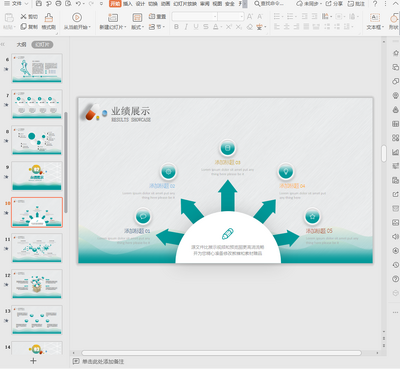
Task: Toggle Strikethrough formatting
Action: click(206, 27)
